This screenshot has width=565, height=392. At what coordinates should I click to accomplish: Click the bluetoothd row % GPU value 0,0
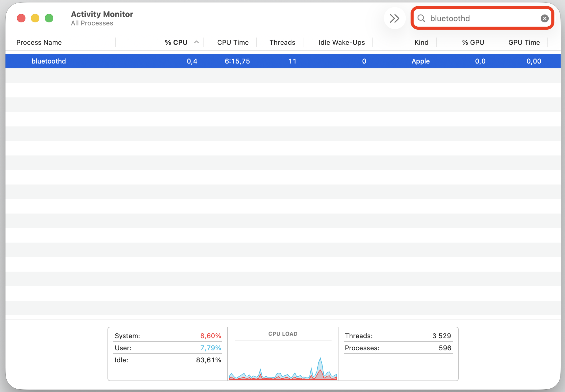[x=480, y=61]
